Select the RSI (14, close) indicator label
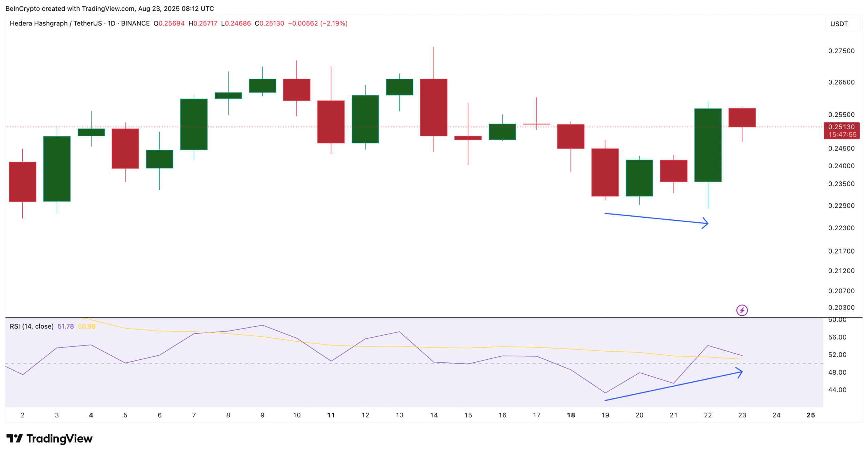Viewport: 868px width, 455px height. tap(31, 326)
